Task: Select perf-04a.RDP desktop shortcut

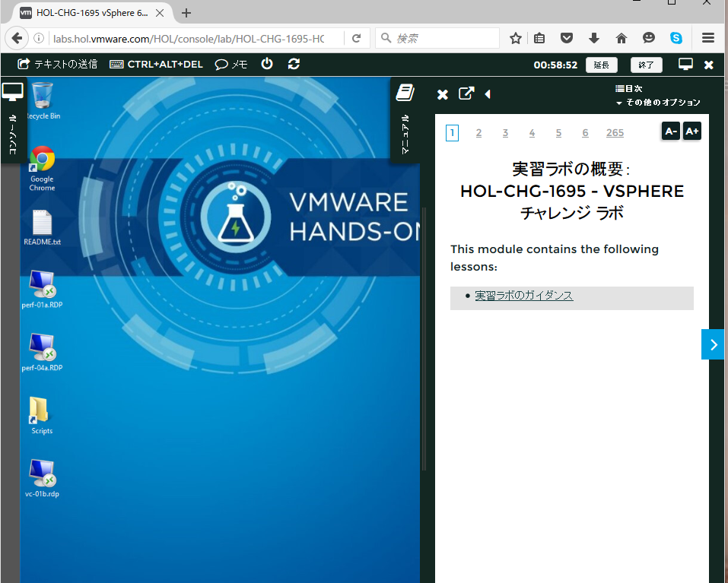Action: [x=43, y=353]
